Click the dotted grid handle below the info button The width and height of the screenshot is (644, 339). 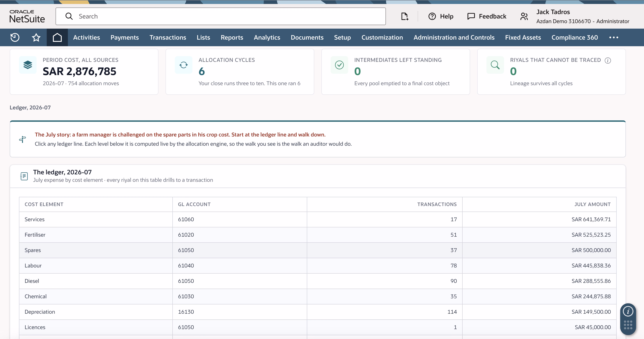[628, 325]
